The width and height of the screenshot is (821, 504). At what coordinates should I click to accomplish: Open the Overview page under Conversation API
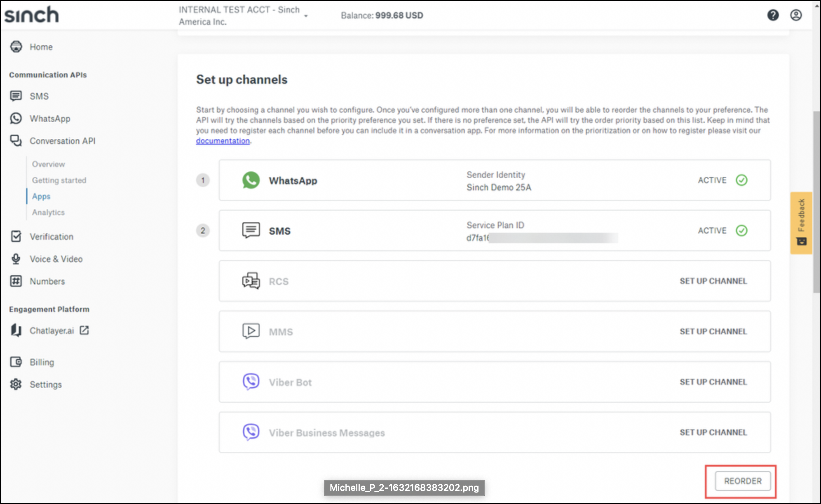(x=48, y=164)
